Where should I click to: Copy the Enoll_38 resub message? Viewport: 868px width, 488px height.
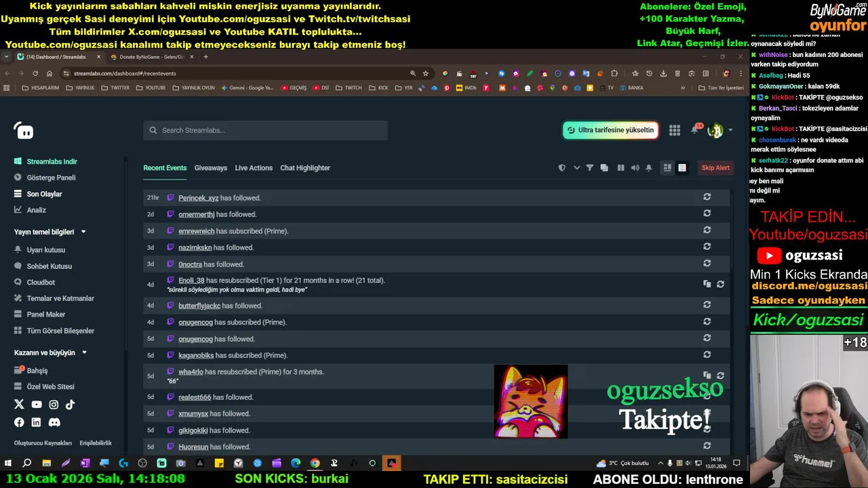(707, 284)
